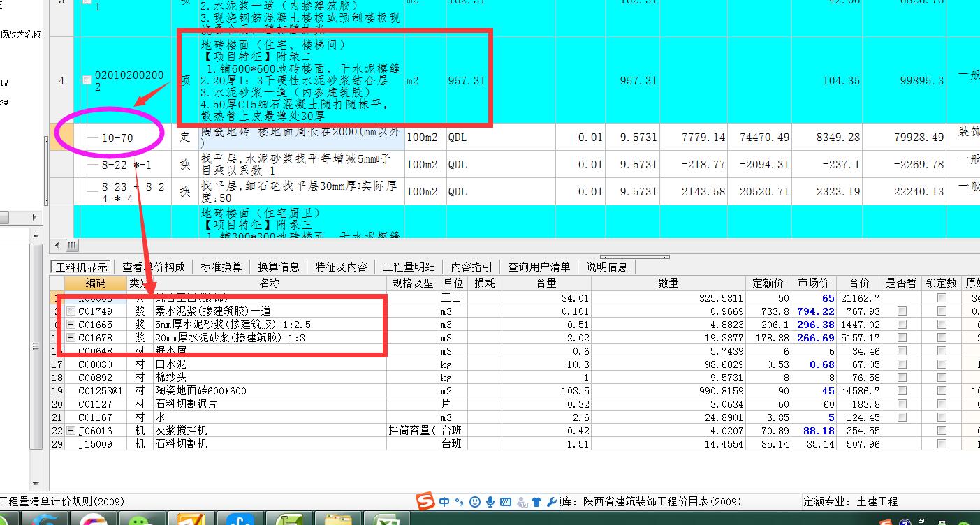Image resolution: width=980 pixels, height=525 pixels.
Task: Open 查看单价构成 tab
Action: click(x=154, y=267)
